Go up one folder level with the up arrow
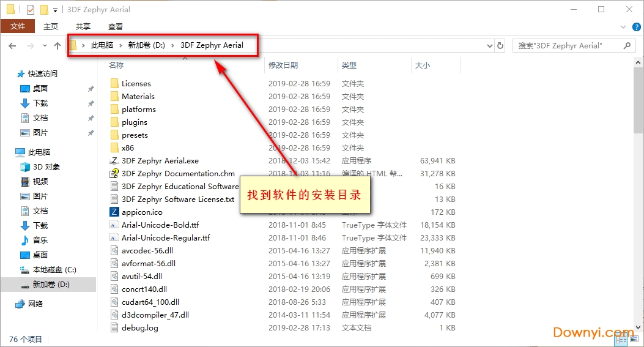Screen dimensions: 644x347 coord(57,46)
